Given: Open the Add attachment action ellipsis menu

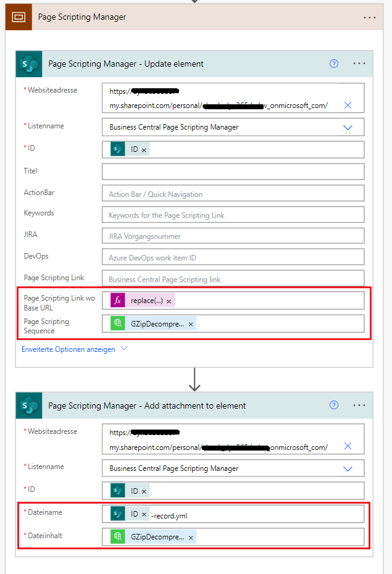Looking at the screenshot, I should [x=359, y=406].
